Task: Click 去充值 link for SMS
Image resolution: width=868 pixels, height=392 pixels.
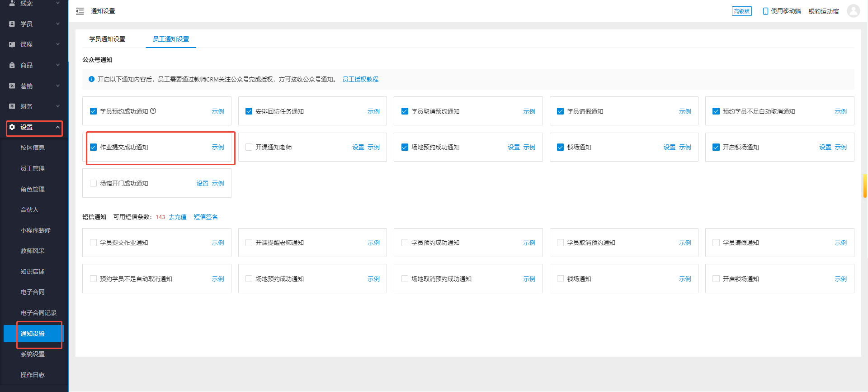Action: click(x=178, y=217)
